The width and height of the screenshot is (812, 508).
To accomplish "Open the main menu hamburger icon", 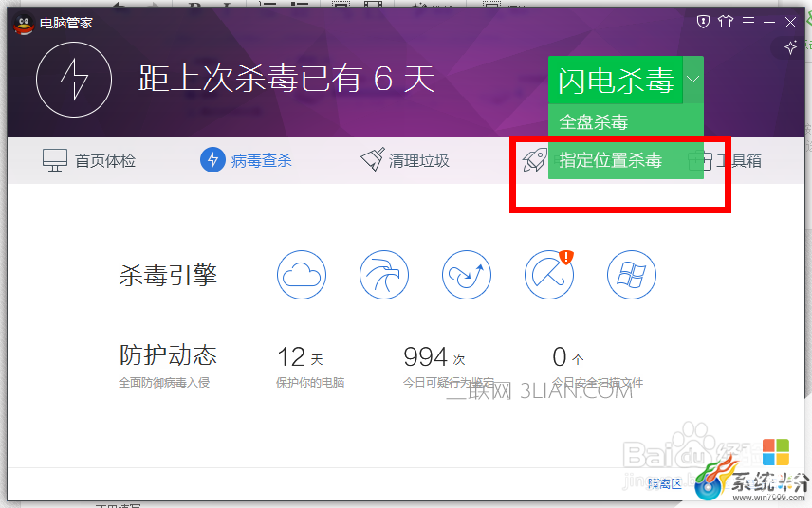I will 748,22.
